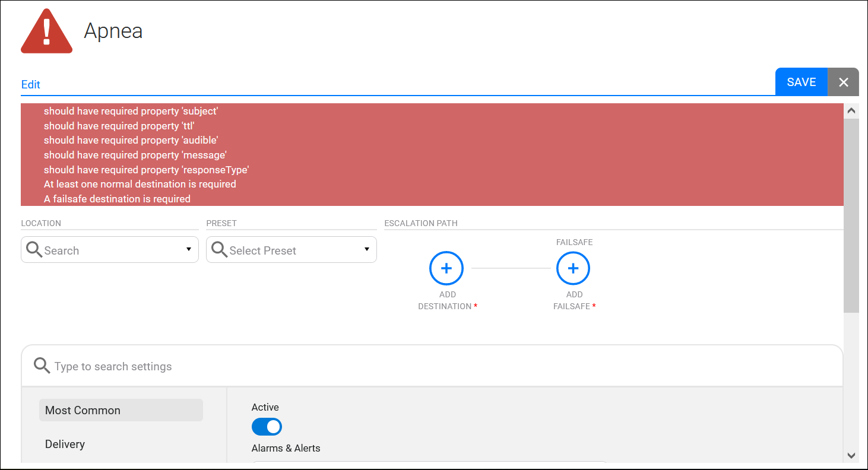Click the settings search magnifier icon

tap(42, 366)
